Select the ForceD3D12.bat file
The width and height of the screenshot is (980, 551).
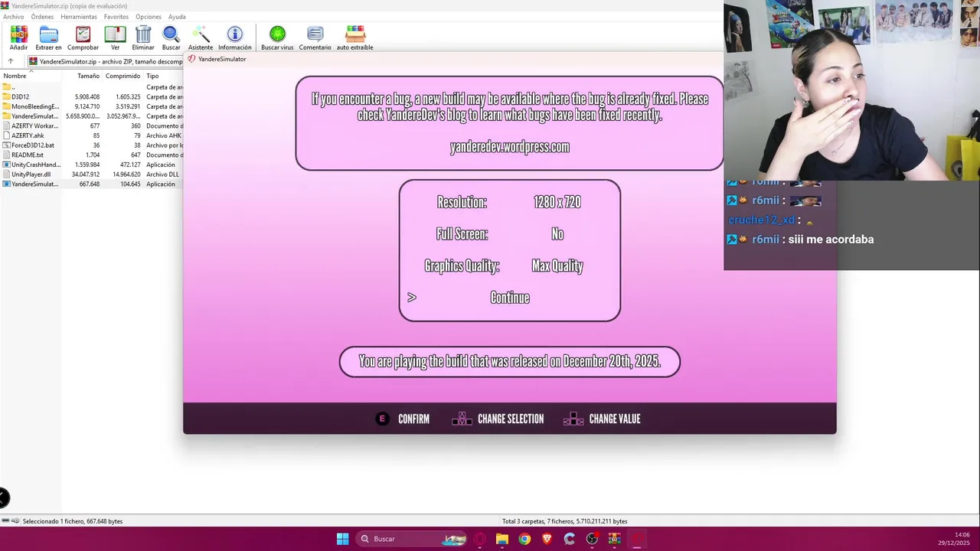tap(92, 145)
